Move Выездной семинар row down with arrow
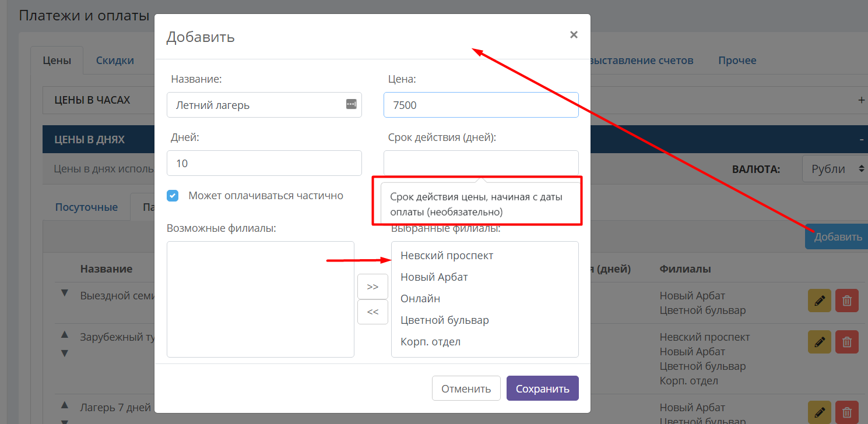This screenshot has height=424, width=868. coord(65,293)
